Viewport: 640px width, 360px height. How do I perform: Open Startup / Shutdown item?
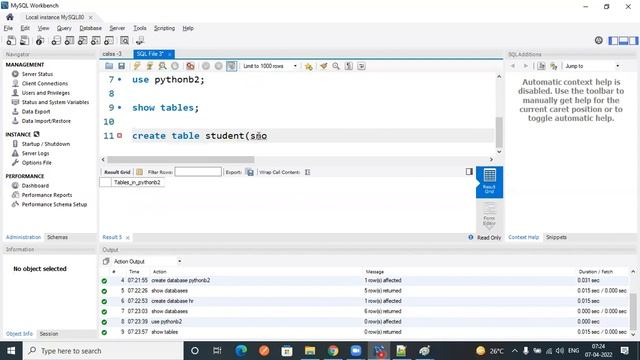(46, 144)
